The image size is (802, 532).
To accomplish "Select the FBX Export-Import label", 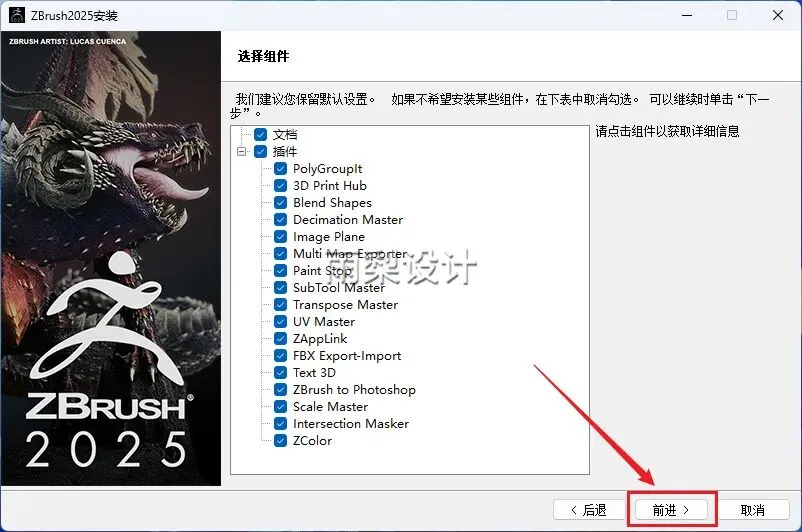I will click(347, 356).
